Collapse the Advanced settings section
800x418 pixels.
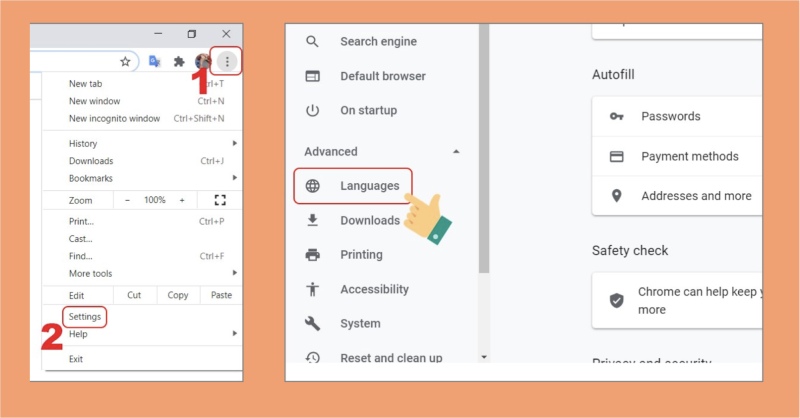tap(457, 152)
